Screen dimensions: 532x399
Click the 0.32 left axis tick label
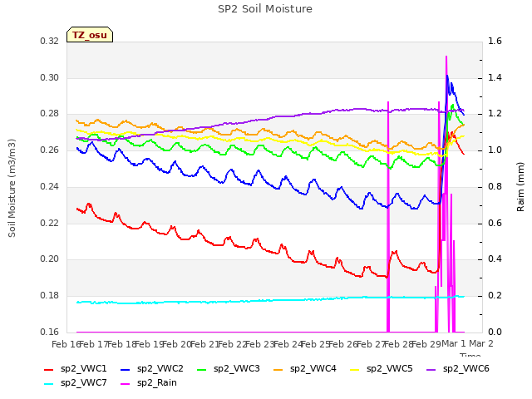point(49,41)
